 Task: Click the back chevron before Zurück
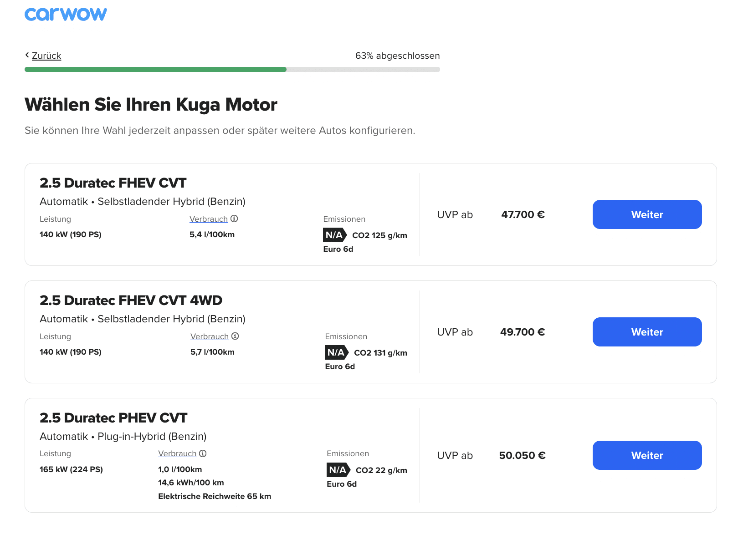pyautogui.click(x=27, y=55)
